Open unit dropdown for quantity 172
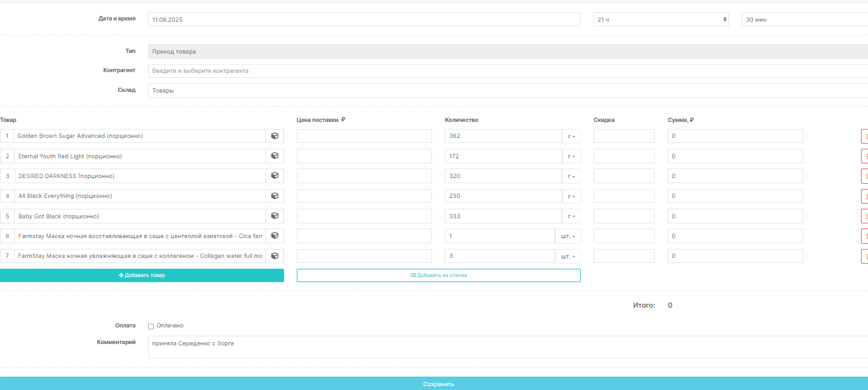The width and height of the screenshot is (868, 390). tap(571, 156)
